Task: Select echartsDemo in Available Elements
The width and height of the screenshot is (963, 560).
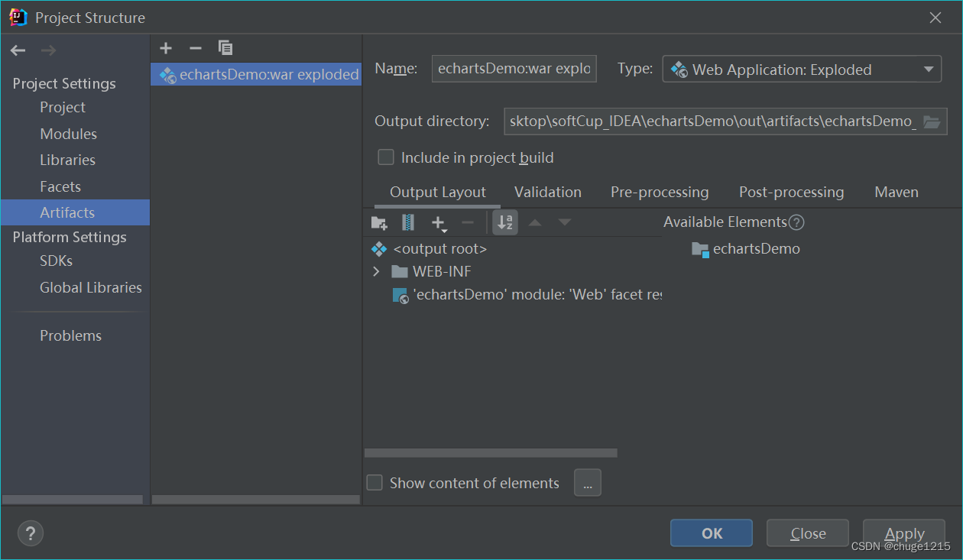Action: coord(746,249)
